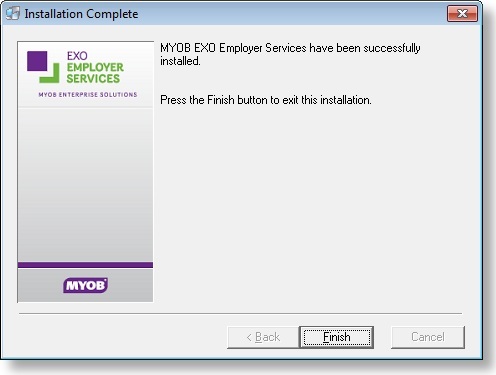Click the successfully installed message text
This screenshot has height=375, width=496.
290,54
